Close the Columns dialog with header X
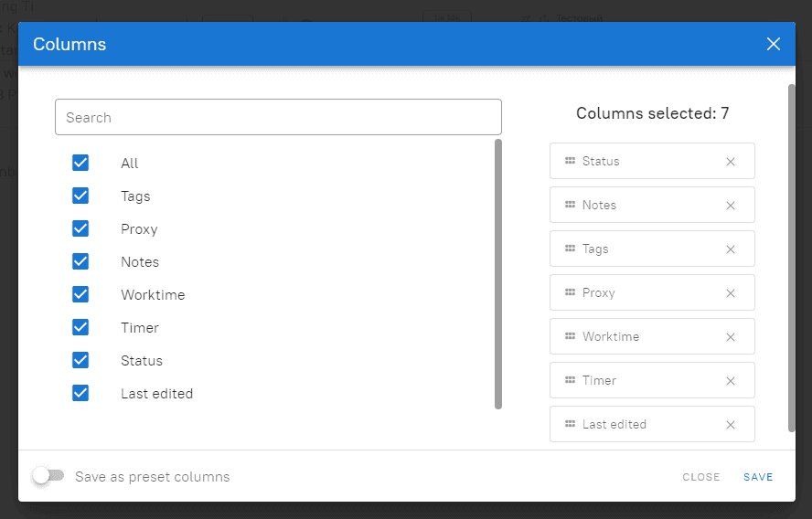 point(774,44)
